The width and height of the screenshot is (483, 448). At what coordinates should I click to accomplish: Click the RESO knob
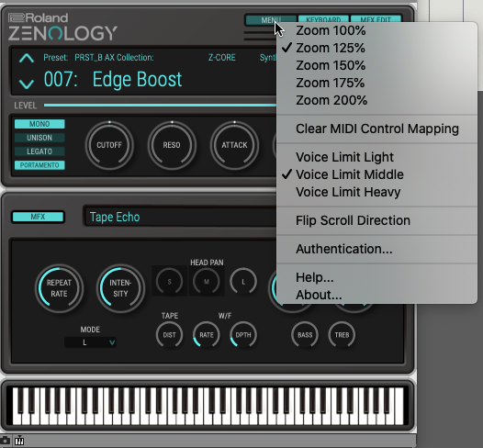172,145
